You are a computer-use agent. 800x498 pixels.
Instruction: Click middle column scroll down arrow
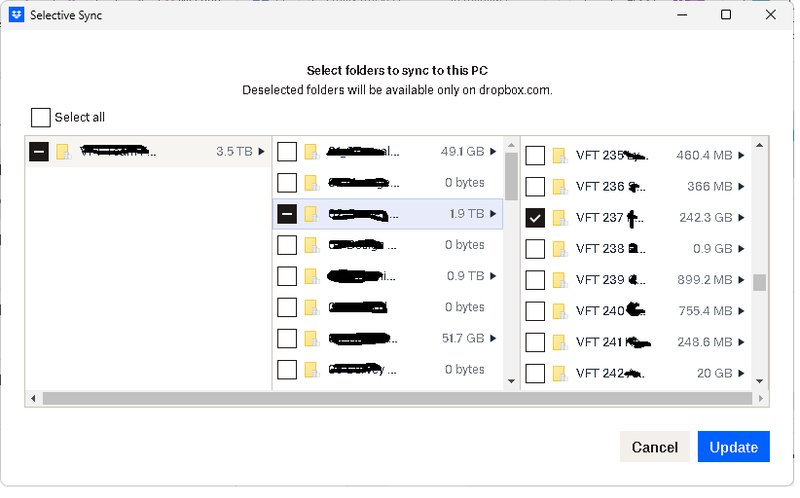pos(511,382)
